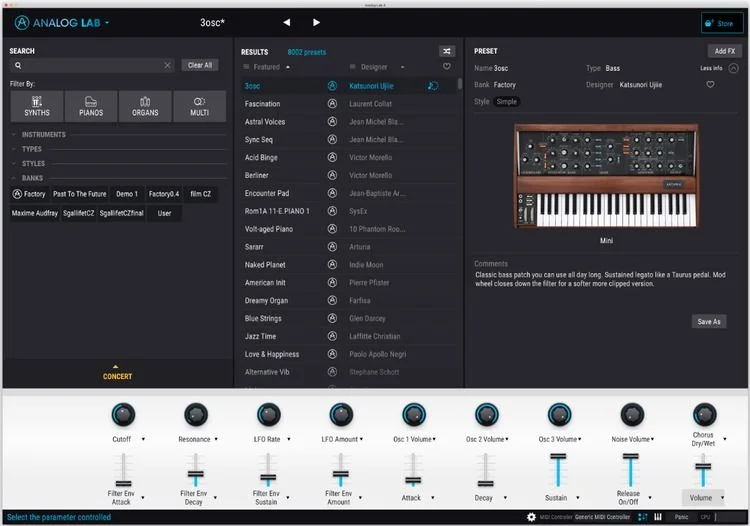Toggle the Maxime Audfray bank filter
Image resolution: width=750 pixels, height=526 pixels.
(34, 213)
